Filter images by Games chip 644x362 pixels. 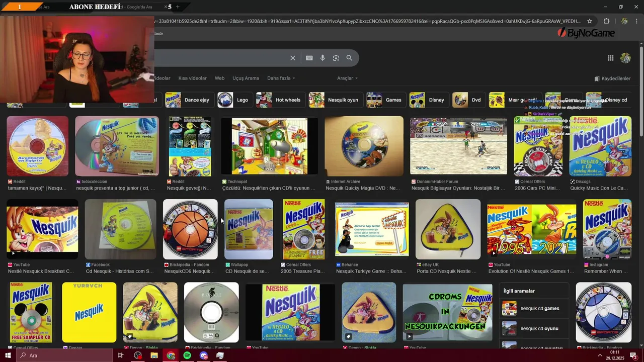385,100
